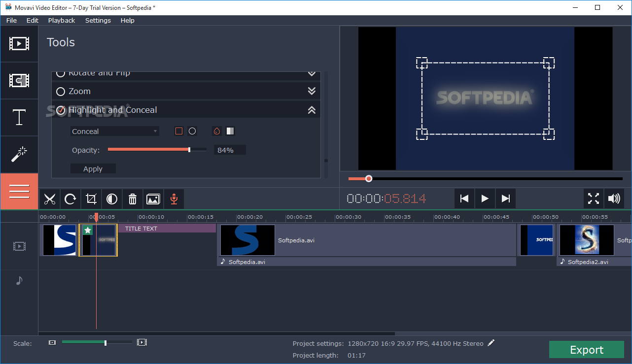Open the Settings menu
The image size is (632, 364).
(98, 20)
